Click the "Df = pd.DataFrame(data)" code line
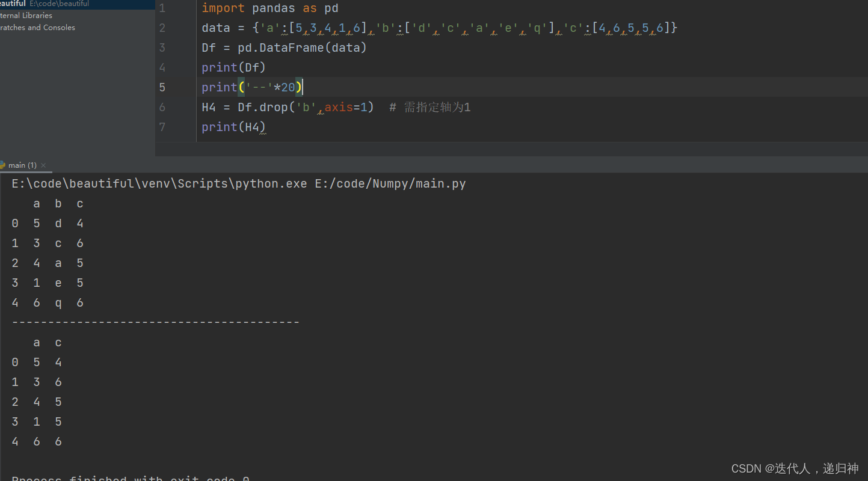The height and width of the screenshot is (481, 868). pos(284,48)
